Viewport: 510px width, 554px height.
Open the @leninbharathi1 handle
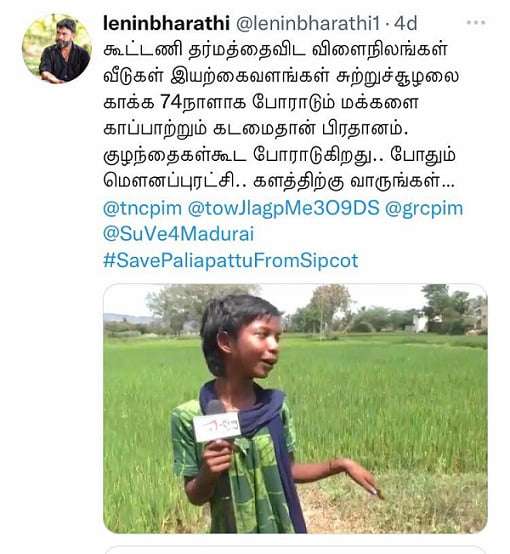pos(307,23)
